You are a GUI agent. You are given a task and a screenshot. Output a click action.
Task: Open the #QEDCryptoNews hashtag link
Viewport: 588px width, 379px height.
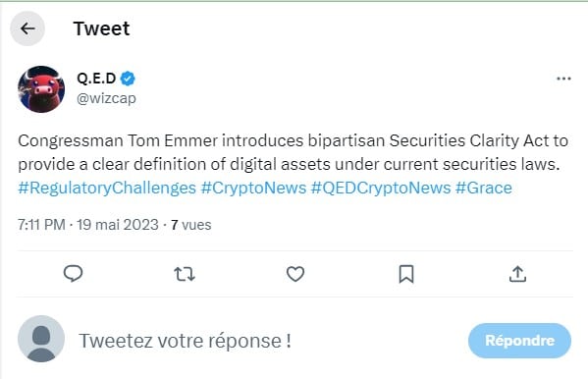point(381,188)
